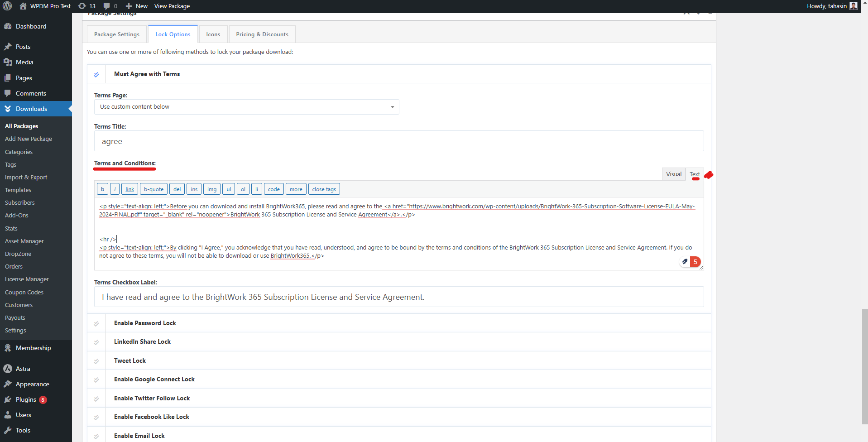Open the WordPress logo menu
Viewport: 868px width, 442px height.
tap(8, 6)
